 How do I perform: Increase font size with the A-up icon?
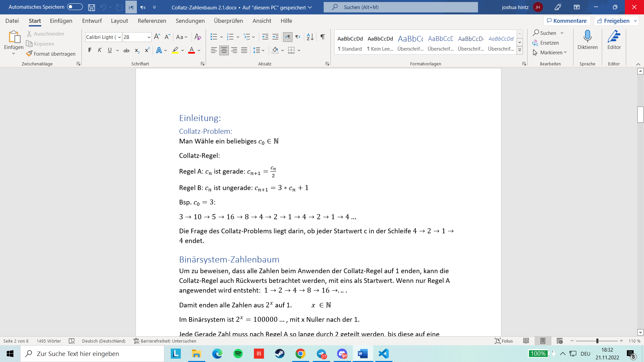[x=157, y=37]
